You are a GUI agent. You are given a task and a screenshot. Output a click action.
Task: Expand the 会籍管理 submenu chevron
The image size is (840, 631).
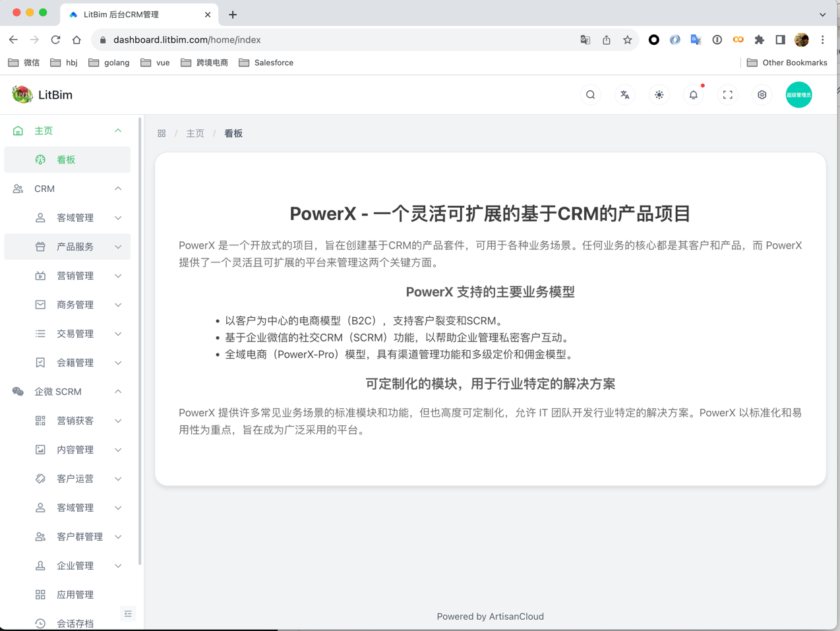click(x=118, y=363)
